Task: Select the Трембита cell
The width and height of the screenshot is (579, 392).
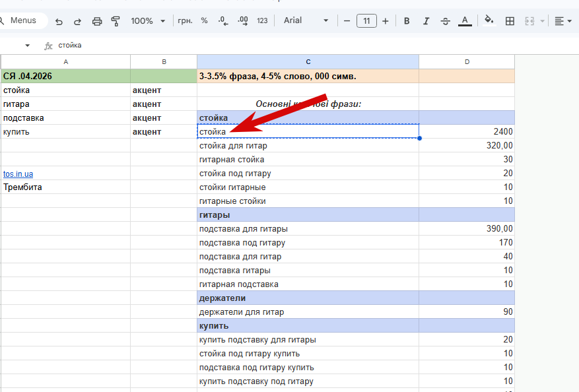Action: click(x=66, y=187)
